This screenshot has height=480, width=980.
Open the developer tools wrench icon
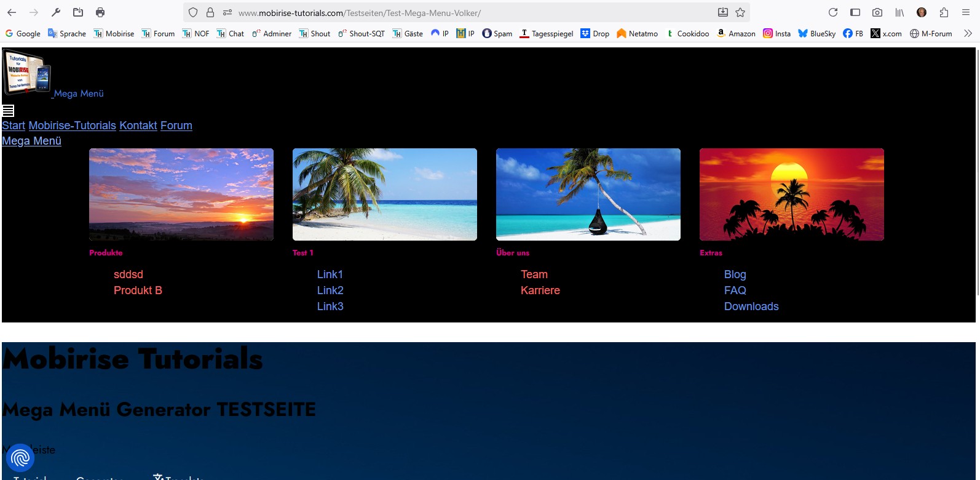(x=56, y=12)
